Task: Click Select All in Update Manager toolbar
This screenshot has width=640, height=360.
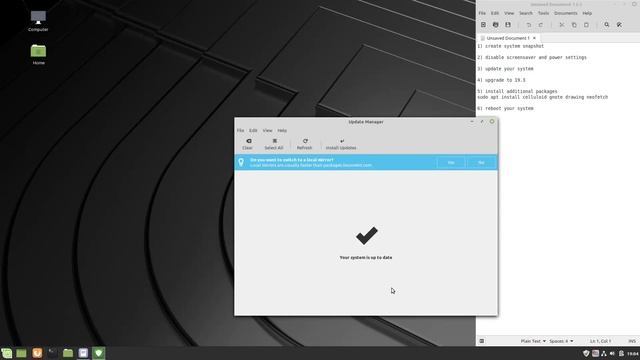Action: 273,144
